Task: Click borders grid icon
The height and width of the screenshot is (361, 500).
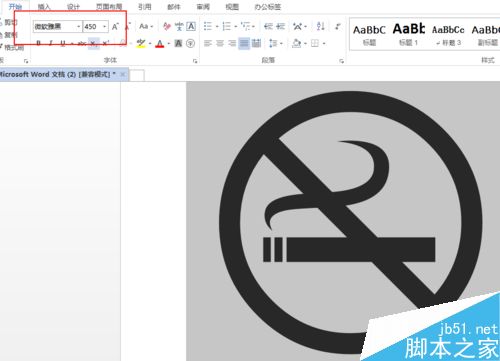Action: coord(315,43)
